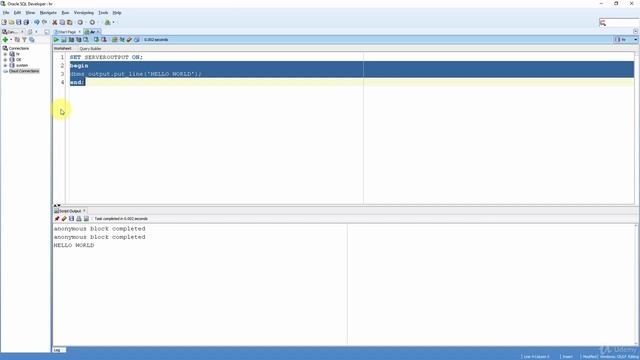
Task: Open the File menu
Action: (x=6, y=13)
